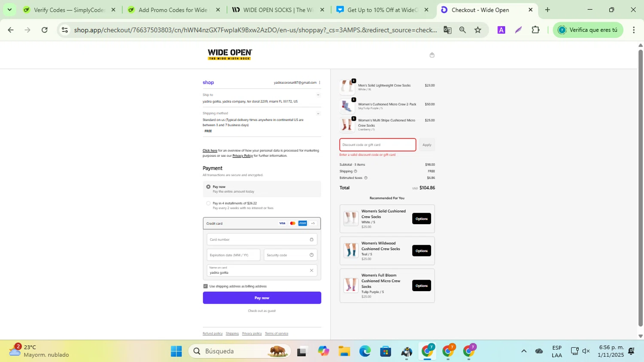The width and height of the screenshot is (644, 362).
Task: Open Options for Women's Full Bloom Socks
Action: coord(422,286)
